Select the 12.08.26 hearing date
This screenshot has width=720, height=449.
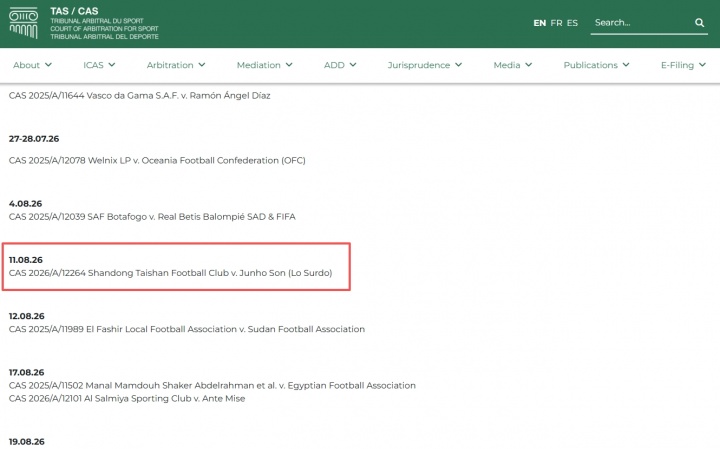pyautogui.click(x=27, y=316)
